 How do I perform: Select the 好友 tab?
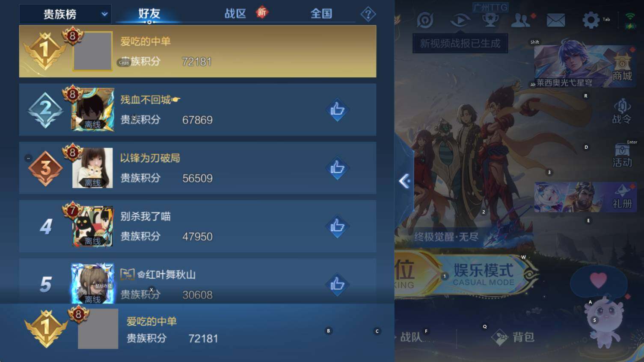(x=149, y=14)
